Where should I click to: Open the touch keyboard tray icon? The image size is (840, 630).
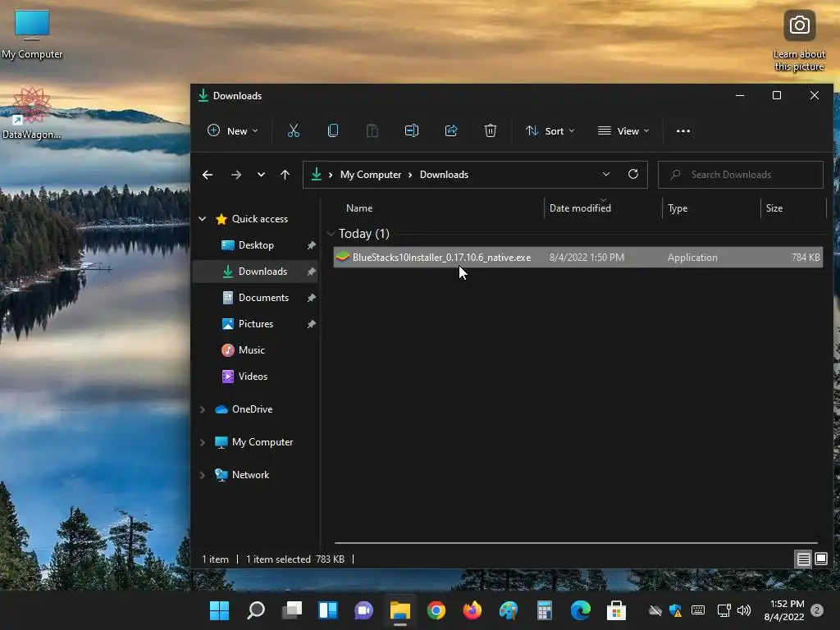[x=698, y=610]
